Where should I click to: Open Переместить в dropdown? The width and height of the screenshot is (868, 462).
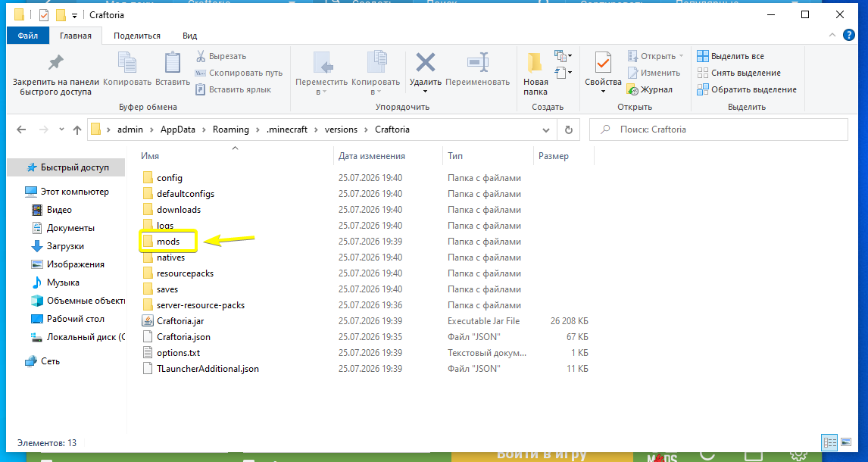click(321, 74)
